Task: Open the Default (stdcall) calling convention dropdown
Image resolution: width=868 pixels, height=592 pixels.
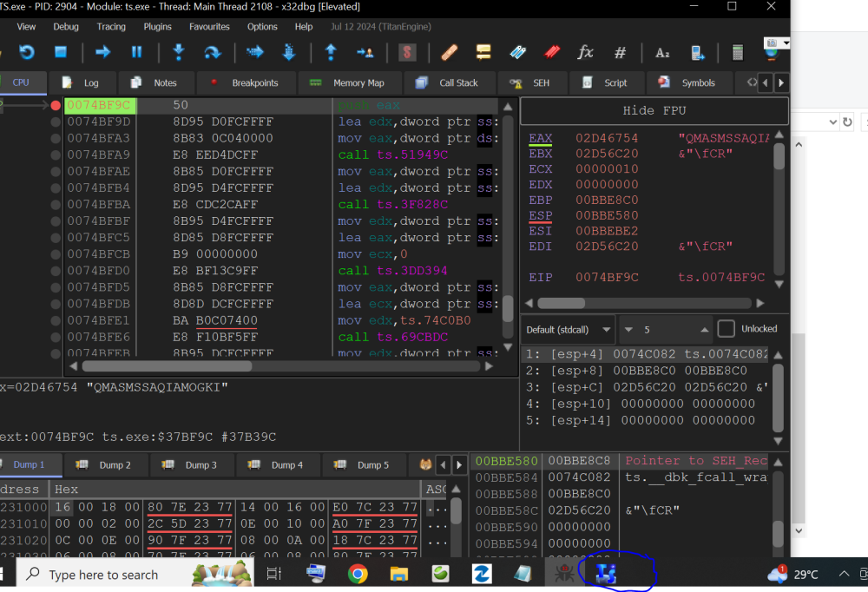Action: tap(568, 330)
